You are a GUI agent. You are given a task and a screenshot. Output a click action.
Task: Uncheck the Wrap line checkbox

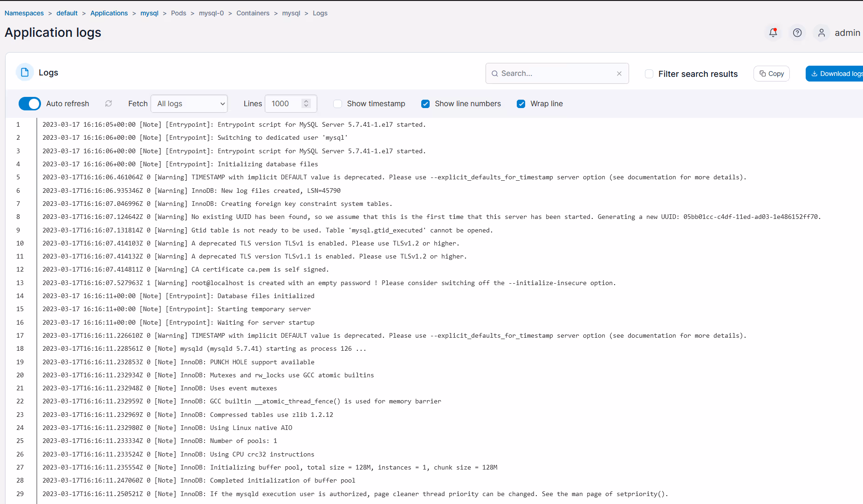[521, 104]
